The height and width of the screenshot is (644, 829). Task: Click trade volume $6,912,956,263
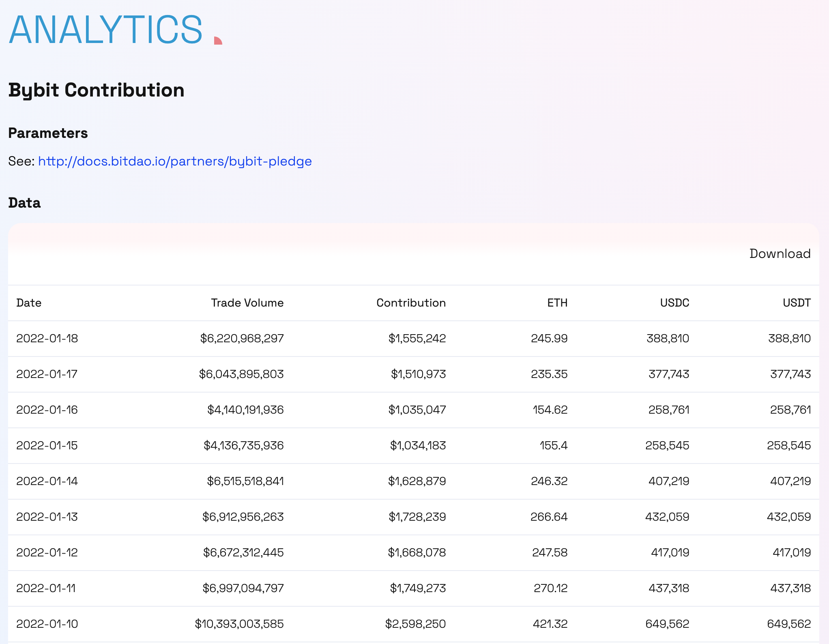(243, 517)
